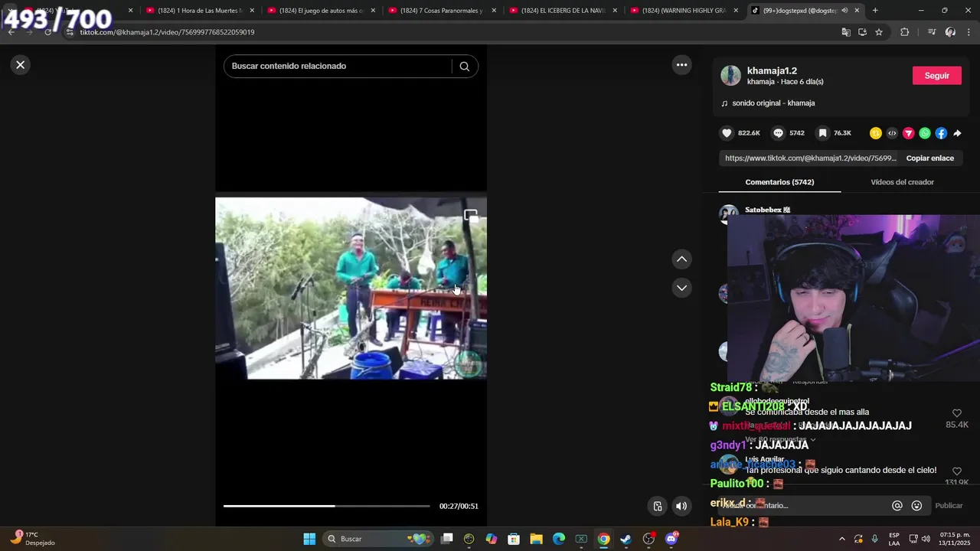
Task: Switch to 'Comentarios (5742)' tab
Action: tap(779, 182)
